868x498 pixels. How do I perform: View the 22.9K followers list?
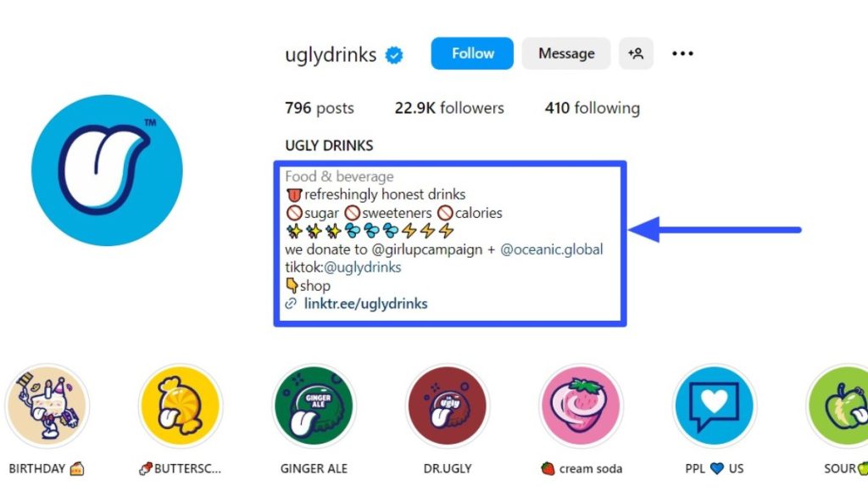tap(449, 108)
